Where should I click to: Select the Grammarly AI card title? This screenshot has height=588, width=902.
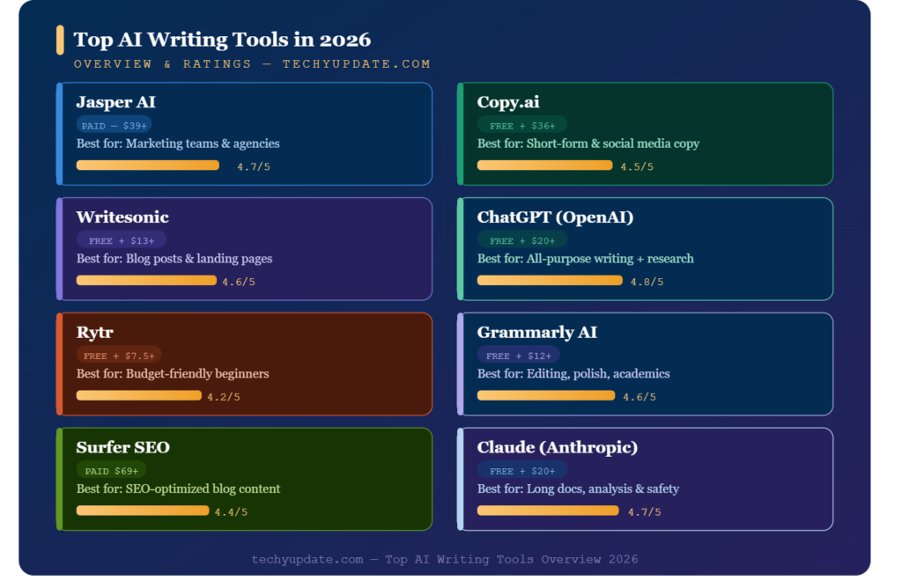point(536,332)
